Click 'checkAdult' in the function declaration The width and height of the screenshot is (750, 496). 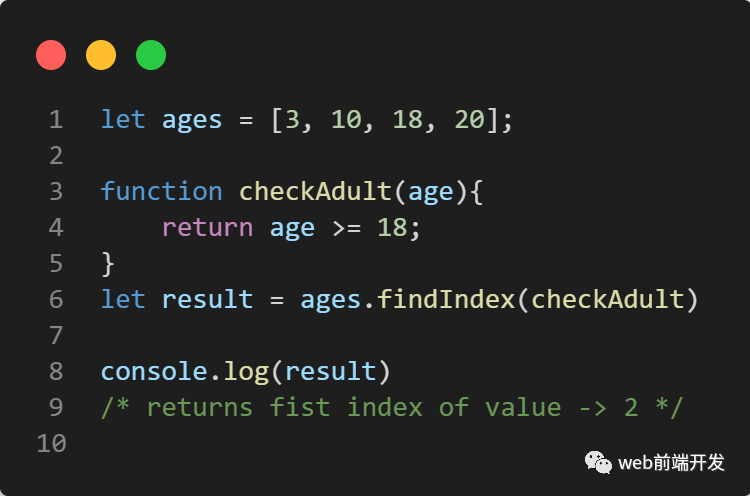tap(315, 191)
